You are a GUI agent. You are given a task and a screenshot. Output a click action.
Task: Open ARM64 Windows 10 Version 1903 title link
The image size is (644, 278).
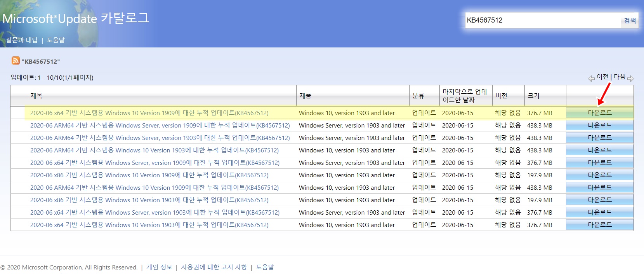154,150
